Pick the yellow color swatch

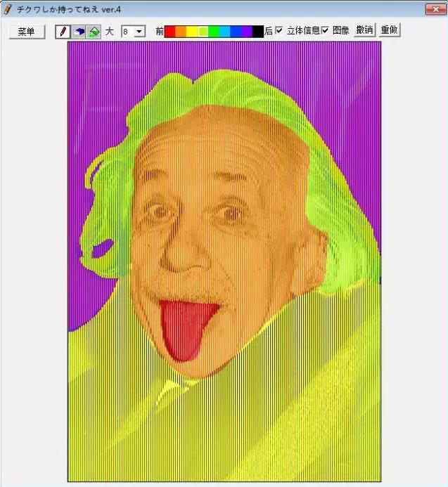[192, 31]
